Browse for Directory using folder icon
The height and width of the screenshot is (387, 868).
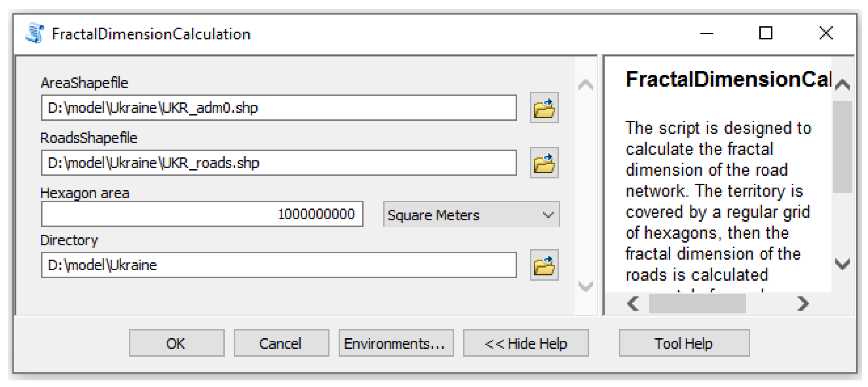(x=544, y=265)
